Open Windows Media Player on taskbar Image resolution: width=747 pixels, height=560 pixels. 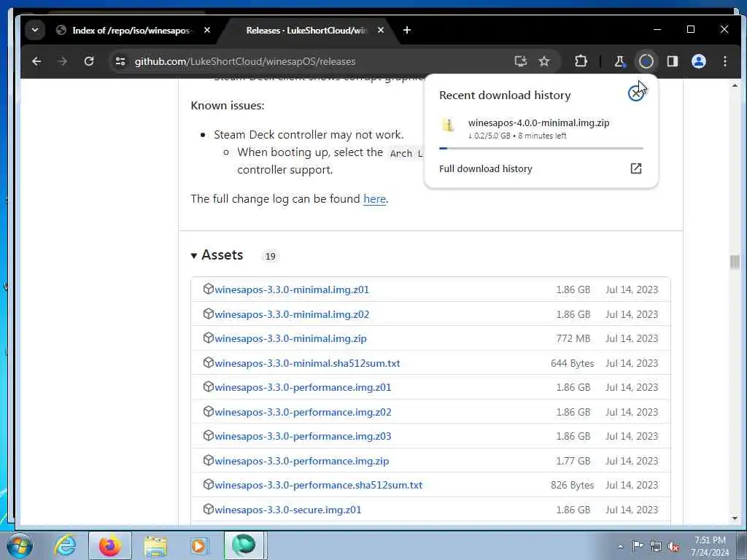198,545
